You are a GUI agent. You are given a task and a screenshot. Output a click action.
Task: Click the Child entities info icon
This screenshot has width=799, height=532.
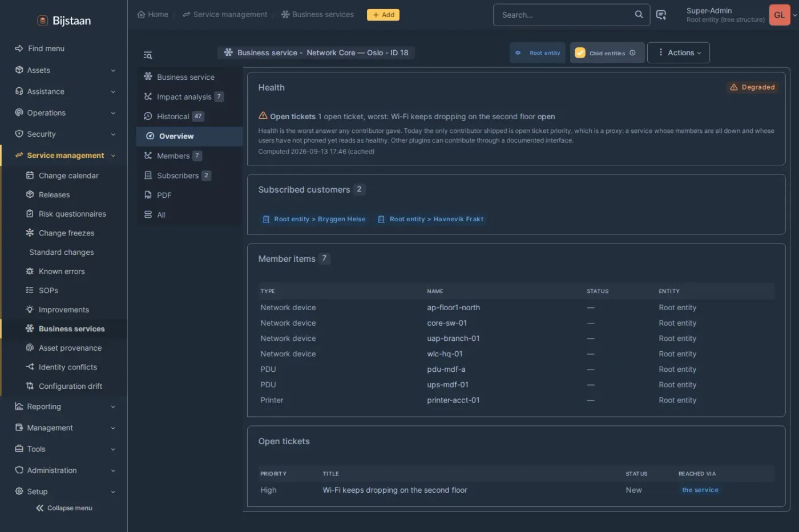pyautogui.click(x=632, y=53)
